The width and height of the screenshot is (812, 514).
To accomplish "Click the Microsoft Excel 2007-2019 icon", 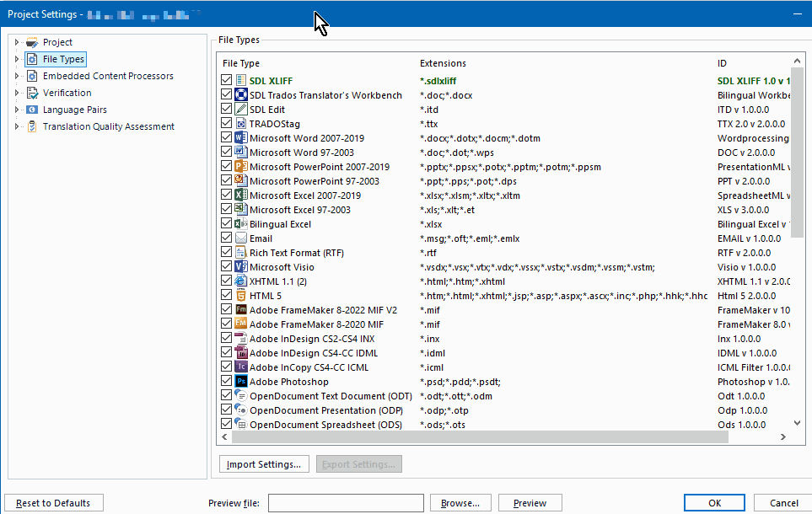I will [240, 195].
